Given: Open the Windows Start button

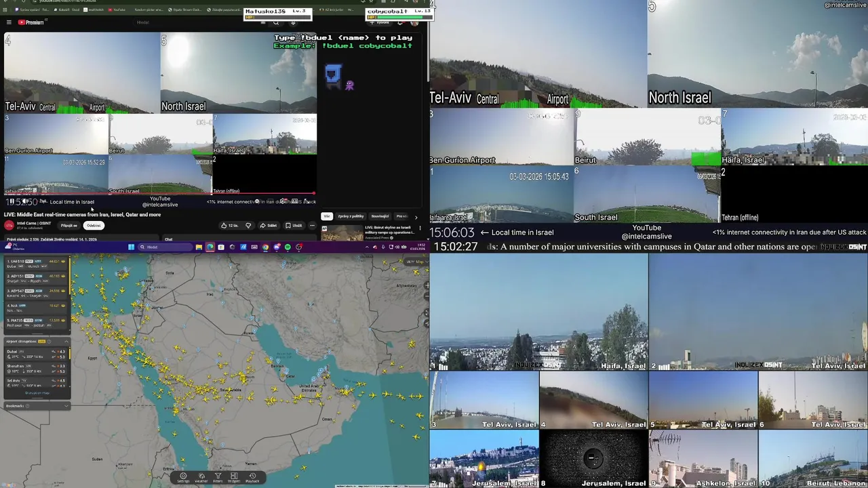Looking at the screenshot, I should 131,247.
